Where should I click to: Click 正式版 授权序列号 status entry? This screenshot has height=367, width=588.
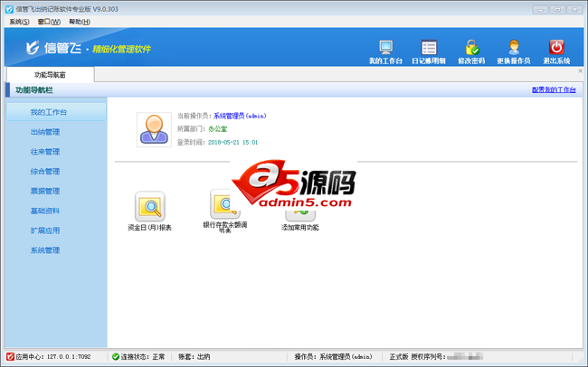pos(436,356)
